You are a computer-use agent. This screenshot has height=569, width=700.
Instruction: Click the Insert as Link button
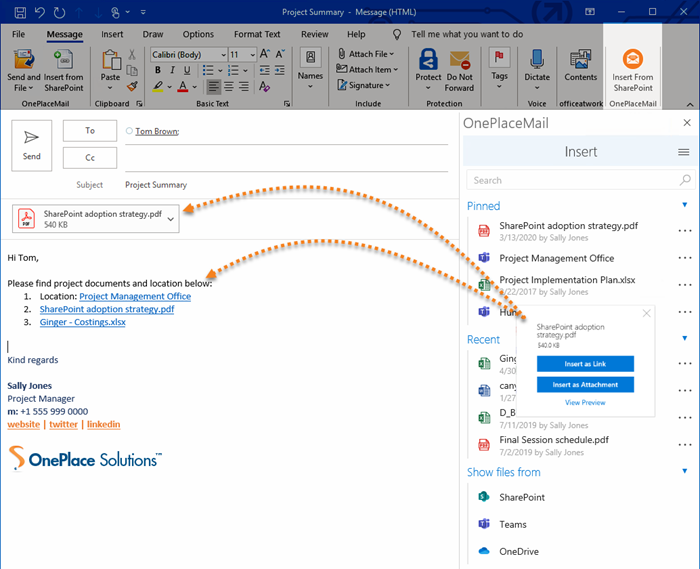tap(585, 364)
